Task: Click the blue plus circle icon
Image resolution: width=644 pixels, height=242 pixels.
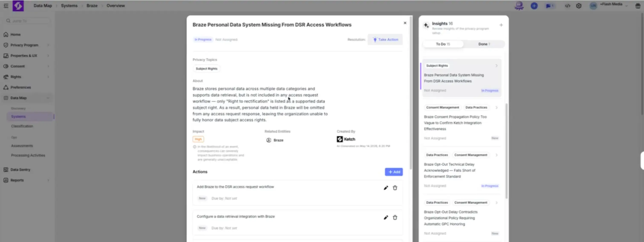Action: [534, 6]
